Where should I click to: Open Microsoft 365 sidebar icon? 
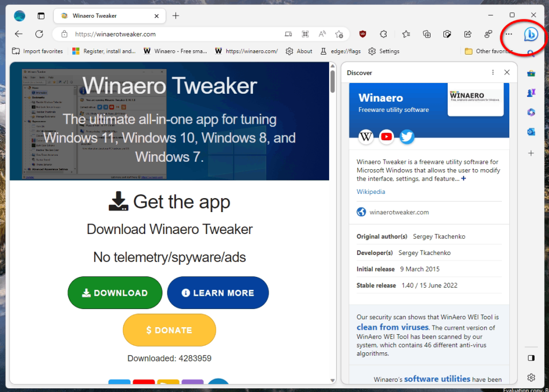pos(531,112)
